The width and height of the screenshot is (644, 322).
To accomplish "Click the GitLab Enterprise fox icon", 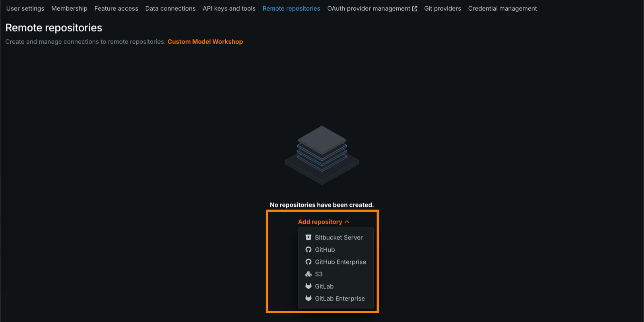I will pos(308,299).
